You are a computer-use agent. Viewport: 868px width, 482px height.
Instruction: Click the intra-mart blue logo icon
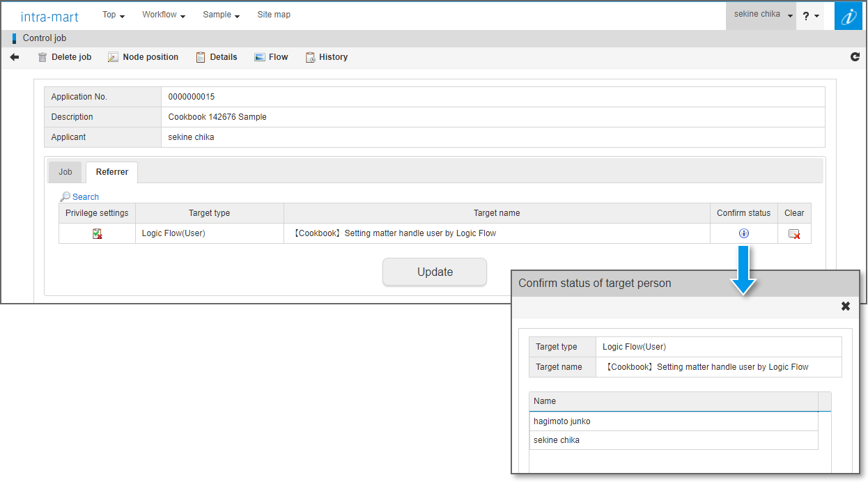coord(848,15)
